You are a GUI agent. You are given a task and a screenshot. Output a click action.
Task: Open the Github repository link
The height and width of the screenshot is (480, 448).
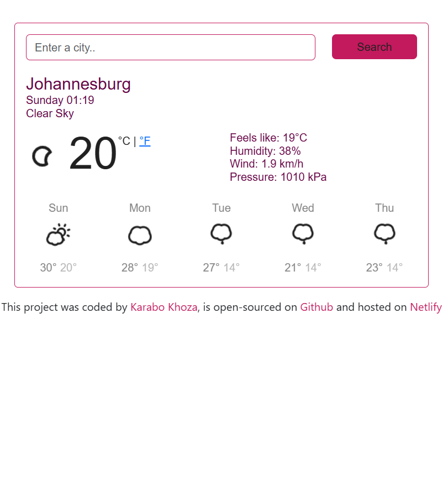(316, 307)
